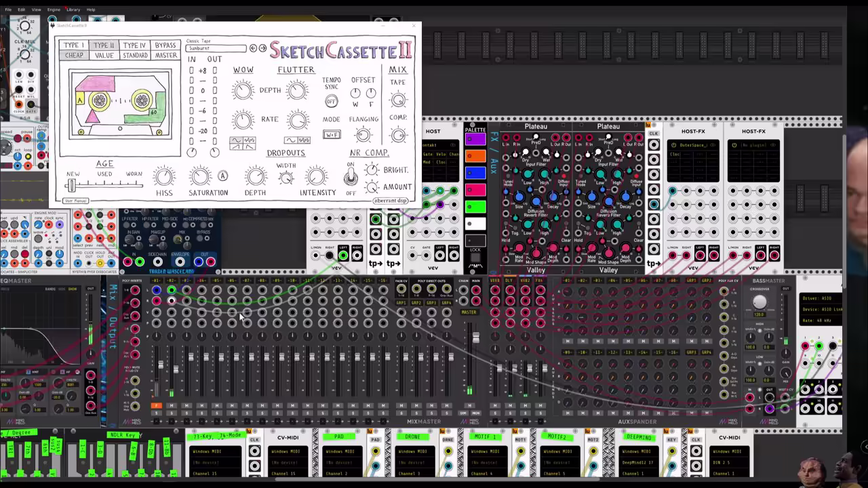Click the NR Comp Bright knob

click(x=372, y=170)
